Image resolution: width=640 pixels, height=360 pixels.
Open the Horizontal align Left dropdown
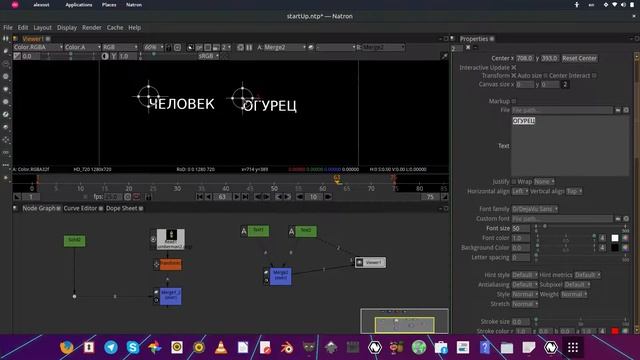pyautogui.click(x=520, y=191)
